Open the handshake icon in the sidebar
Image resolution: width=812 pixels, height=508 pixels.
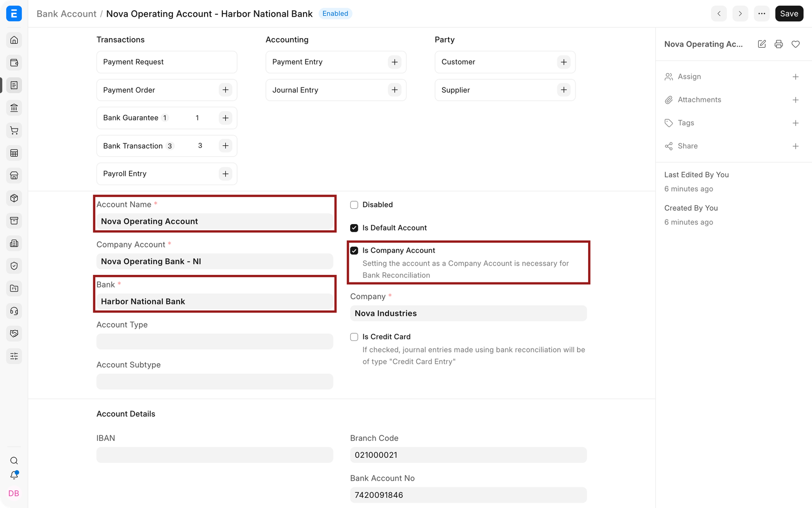(14, 334)
